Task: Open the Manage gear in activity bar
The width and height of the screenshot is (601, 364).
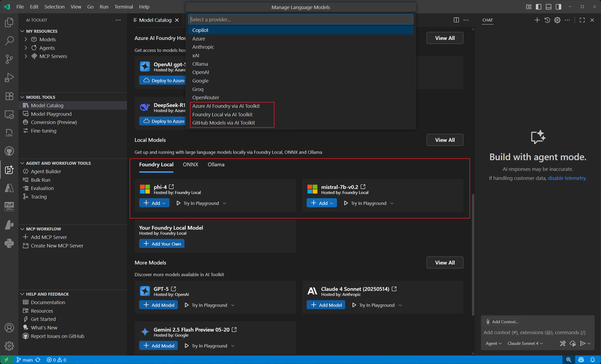Action: (x=9, y=346)
